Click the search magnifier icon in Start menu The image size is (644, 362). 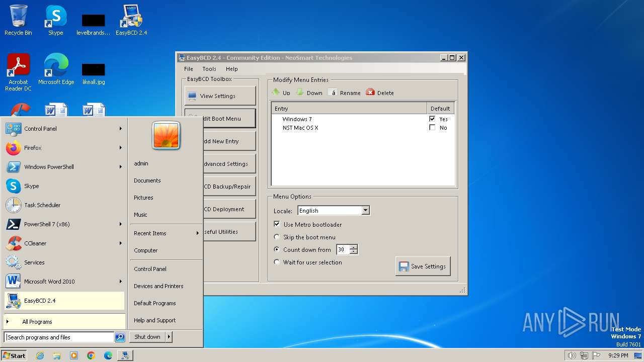120,337
